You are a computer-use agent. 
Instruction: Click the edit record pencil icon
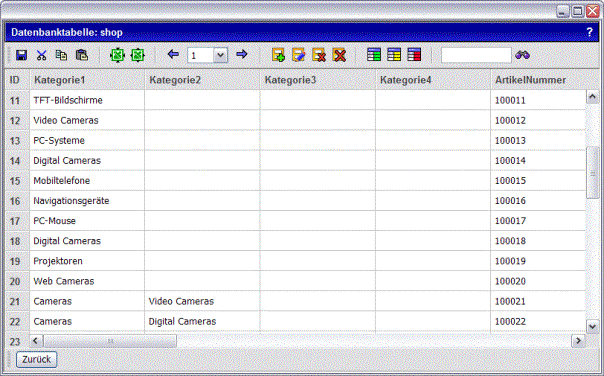[299, 55]
